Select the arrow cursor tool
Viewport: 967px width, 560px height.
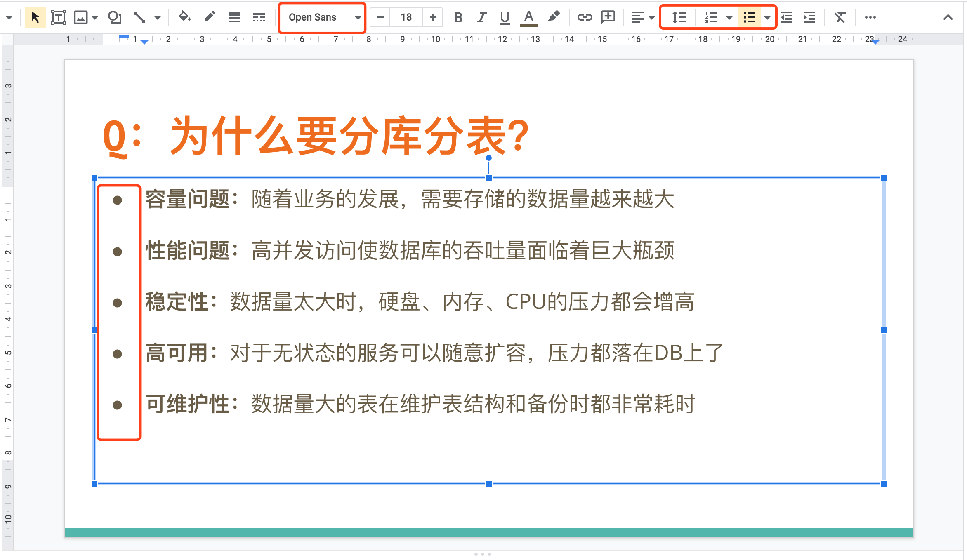tap(35, 17)
